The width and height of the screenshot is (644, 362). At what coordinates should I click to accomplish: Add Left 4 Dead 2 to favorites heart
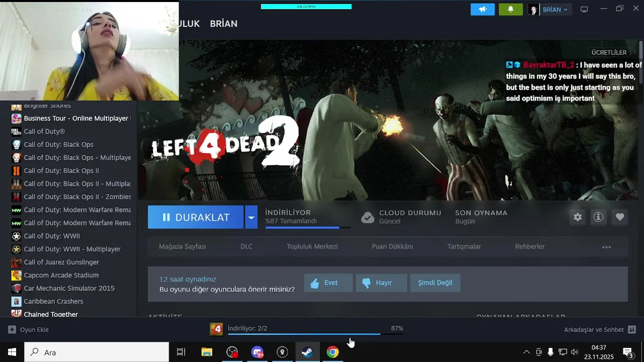coord(620,217)
